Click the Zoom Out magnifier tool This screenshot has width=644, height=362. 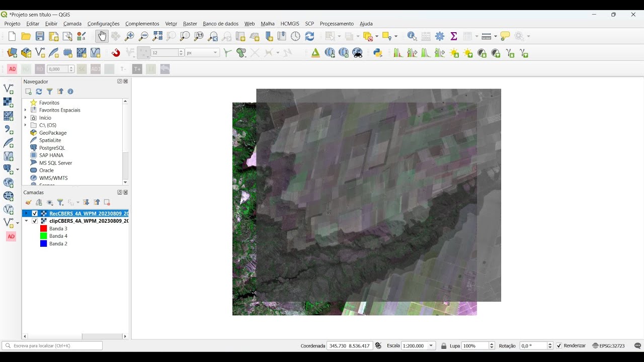tap(143, 36)
